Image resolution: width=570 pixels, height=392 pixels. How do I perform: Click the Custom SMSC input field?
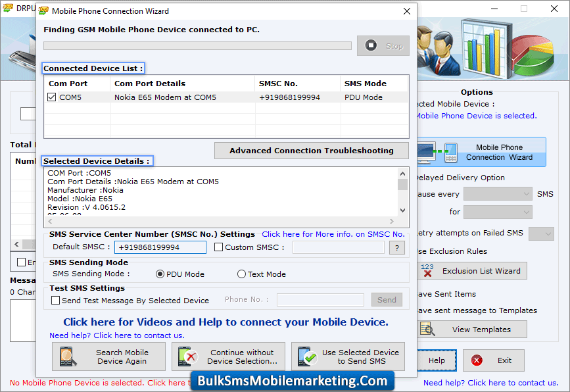[x=339, y=247]
